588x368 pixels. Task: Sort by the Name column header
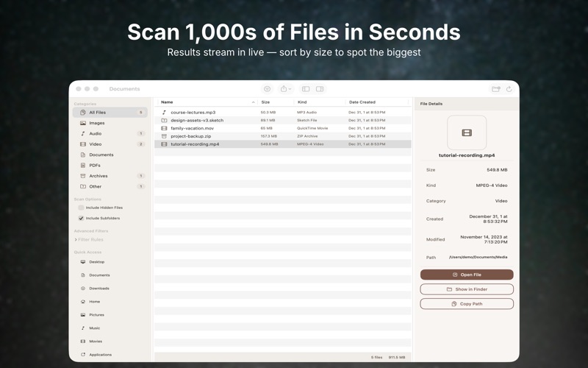pos(207,102)
